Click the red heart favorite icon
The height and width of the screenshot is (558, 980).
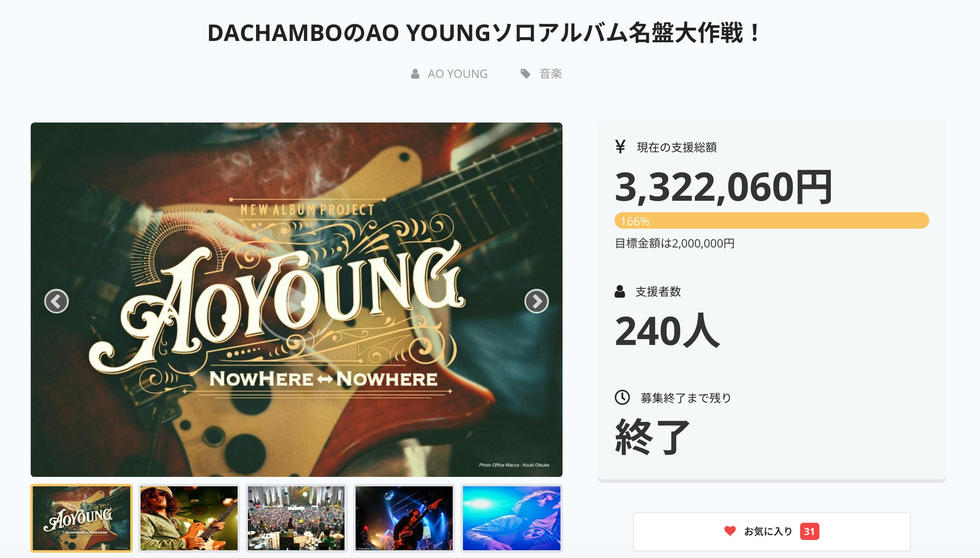[x=730, y=531]
